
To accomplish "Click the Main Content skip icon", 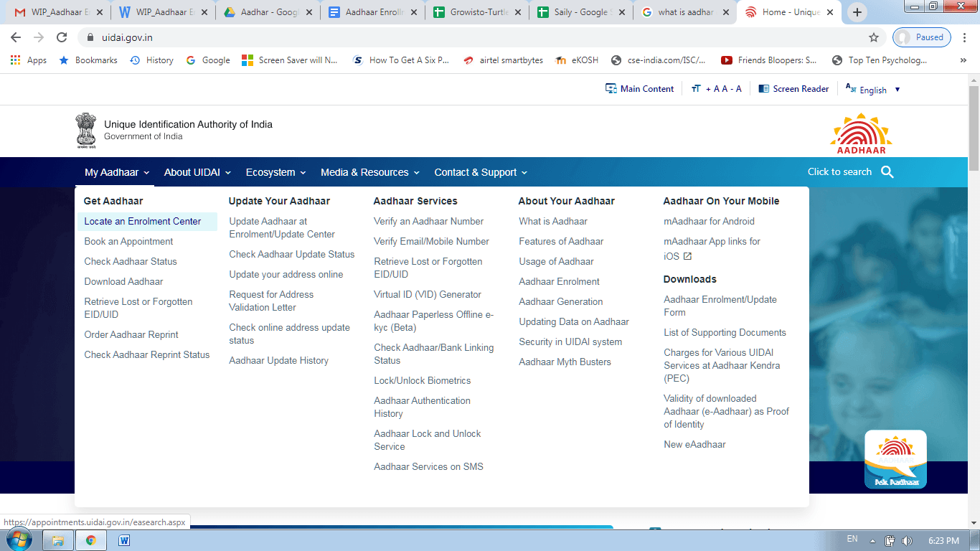I will point(611,89).
